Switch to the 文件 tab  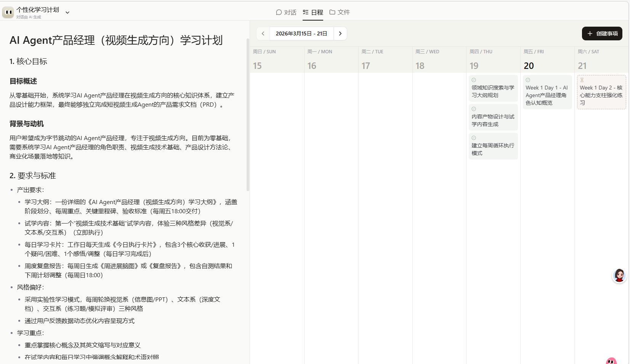(x=340, y=12)
